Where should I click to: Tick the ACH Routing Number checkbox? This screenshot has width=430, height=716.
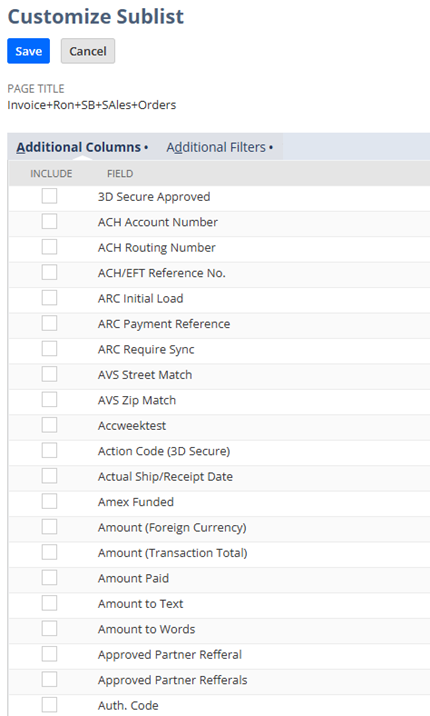pyautogui.click(x=49, y=247)
